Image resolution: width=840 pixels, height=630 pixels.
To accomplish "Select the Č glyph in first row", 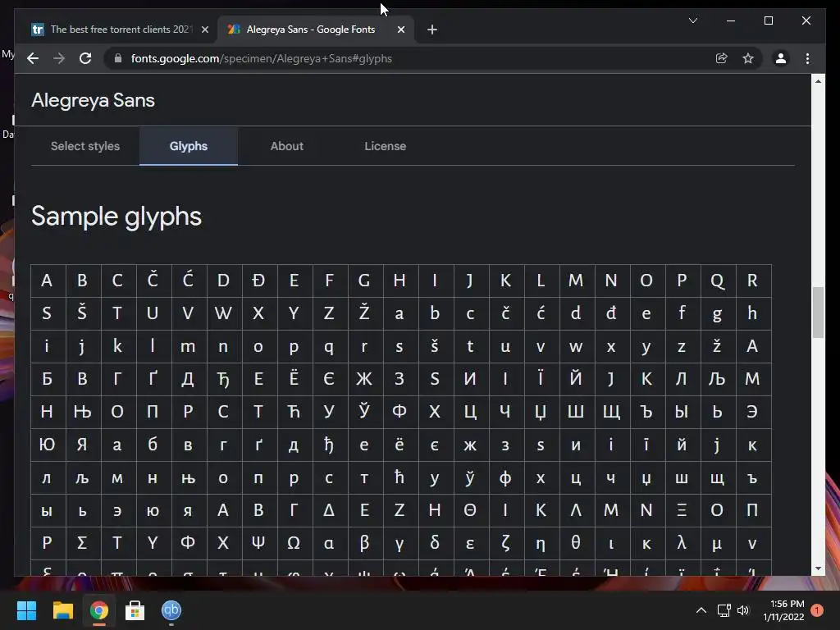I will click(x=153, y=281).
